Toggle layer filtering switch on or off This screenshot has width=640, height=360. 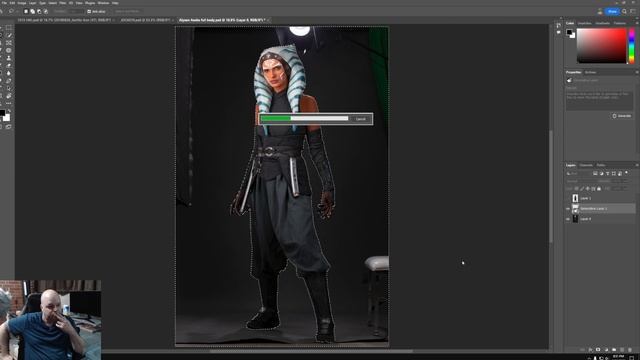(627, 173)
